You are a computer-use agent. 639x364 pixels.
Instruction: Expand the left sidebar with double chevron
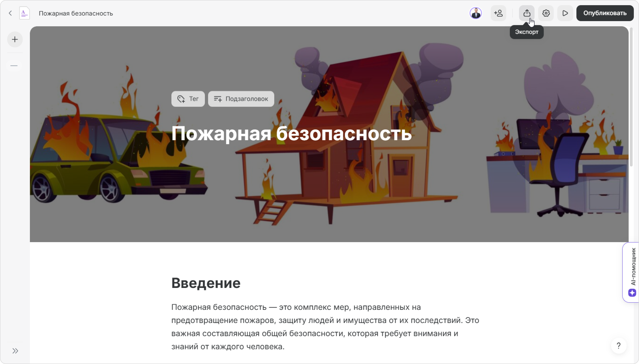tap(15, 351)
